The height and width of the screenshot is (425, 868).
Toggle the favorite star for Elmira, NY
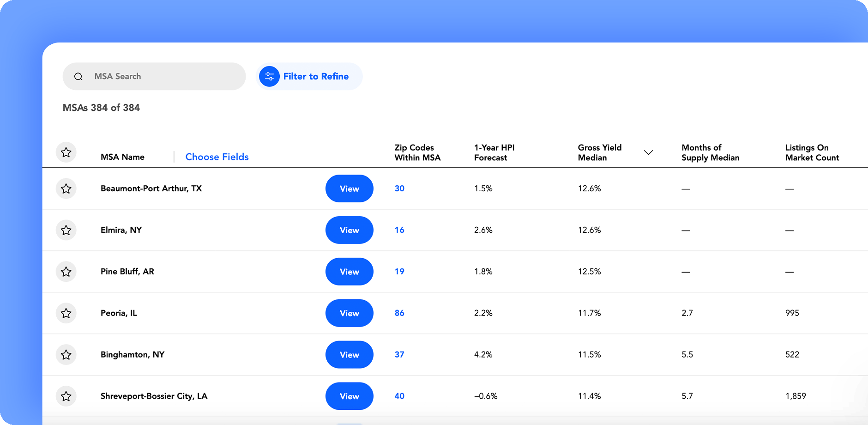point(66,230)
